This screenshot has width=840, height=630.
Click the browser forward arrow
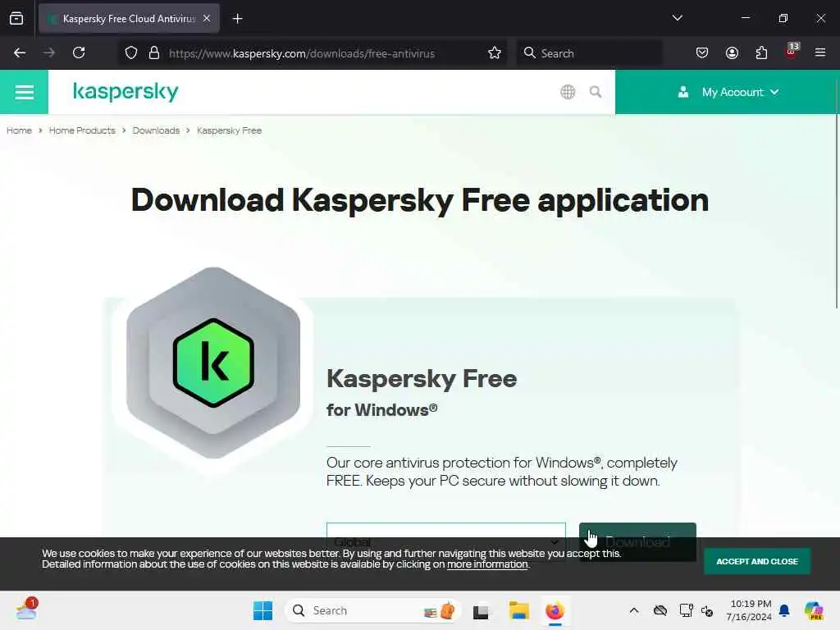tap(49, 52)
